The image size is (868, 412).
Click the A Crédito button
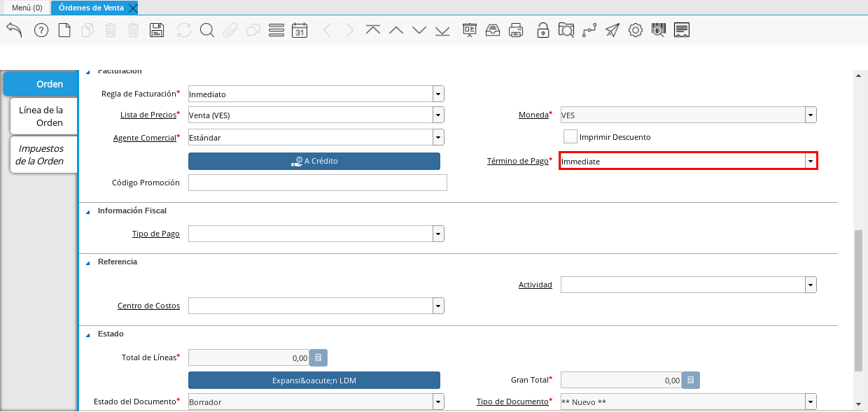(x=314, y=161)
